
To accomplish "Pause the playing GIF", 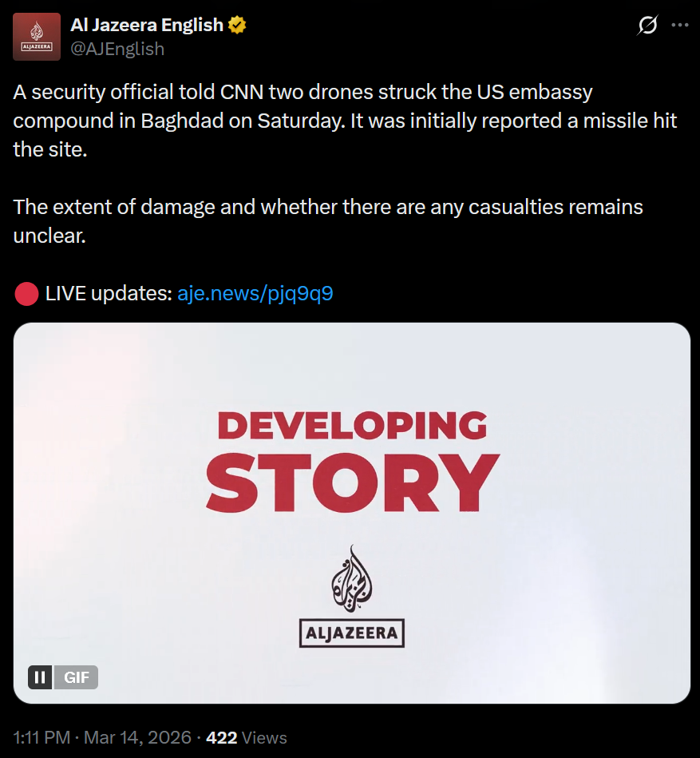I will click(40, 677).
